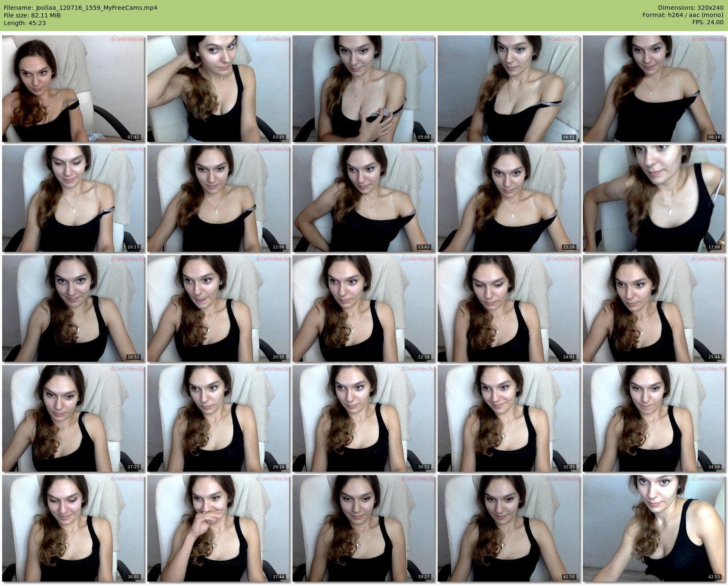Screen dimensions: 728x585
Task: Select the thumbnail labeled 13:43
Action: click(x=364, y=199)
